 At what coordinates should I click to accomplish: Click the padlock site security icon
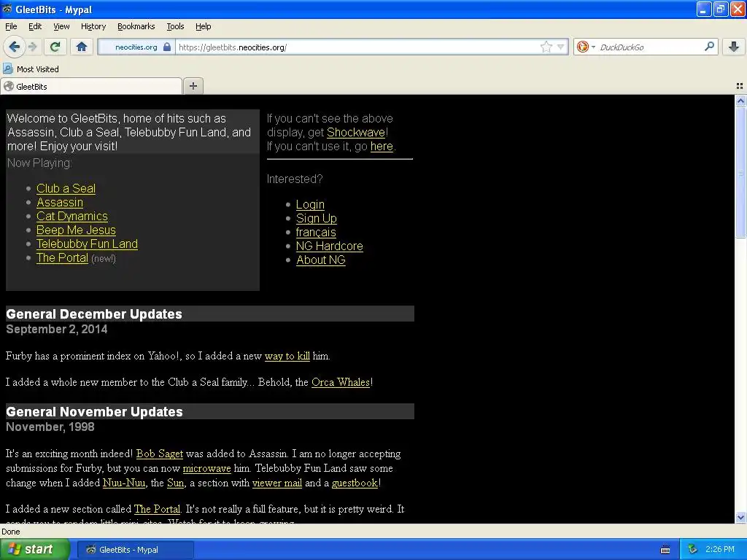[167, 47]
